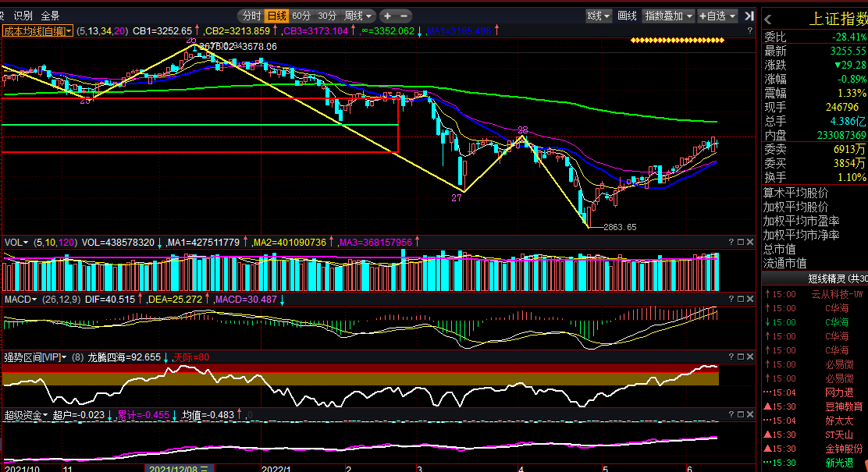The height and width of the screenshot is (472, 868).
Task: Expand the 指数叠加 overlay dropdown
Action: [x=669, y=16]
